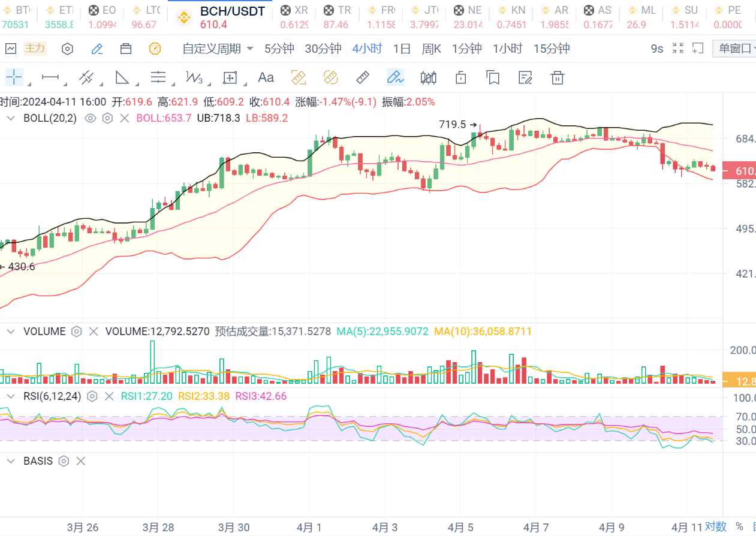Image resolution: width=756 pixels, height=536 pixels.
Task: Click the trash icon to delete drawings
Action: (558, 77)
